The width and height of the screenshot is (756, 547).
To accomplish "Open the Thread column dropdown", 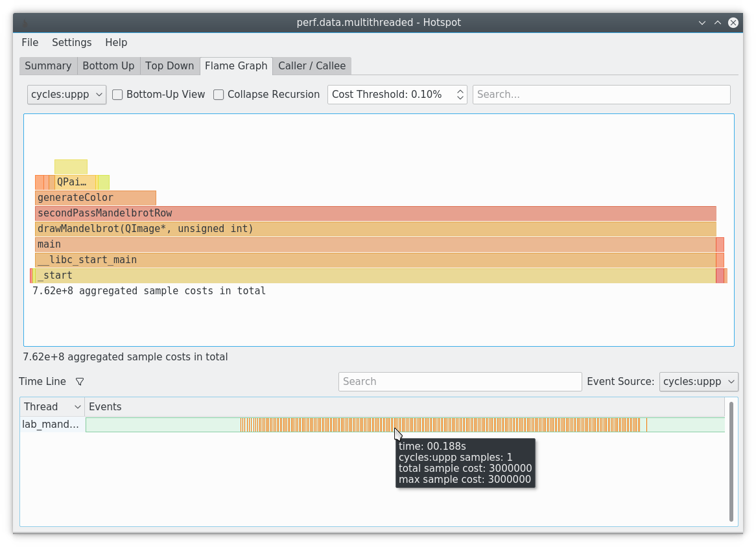I will click(52, 406).
